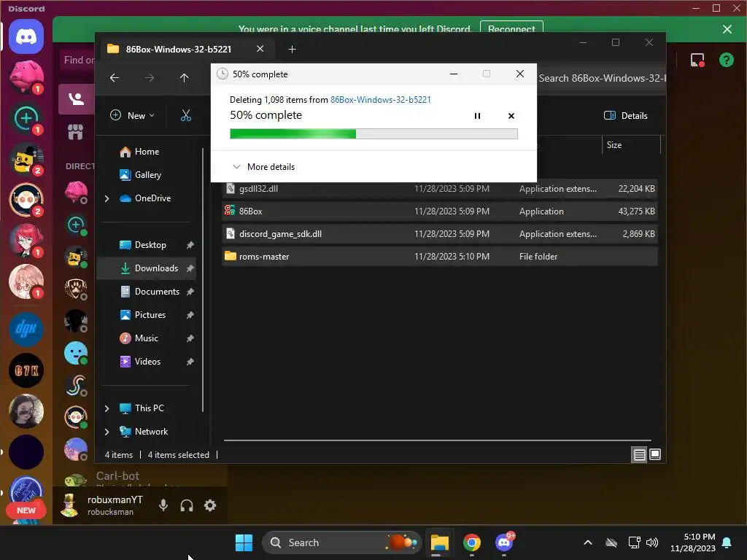Switch to details list view
747x560 pixels.
click(639, 455)
